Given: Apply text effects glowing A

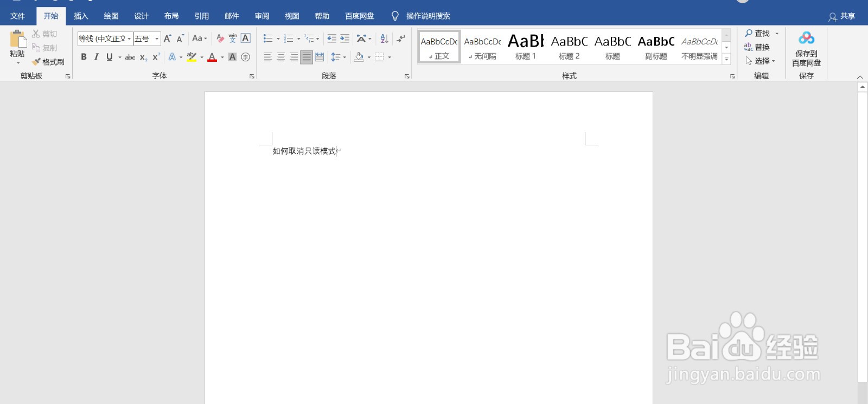Looking at the screenshot, I should [x=172, y=57].
